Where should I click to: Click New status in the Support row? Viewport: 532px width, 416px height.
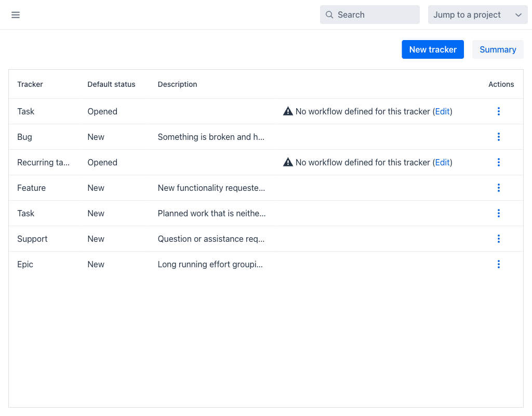click(x=96, y=239)
